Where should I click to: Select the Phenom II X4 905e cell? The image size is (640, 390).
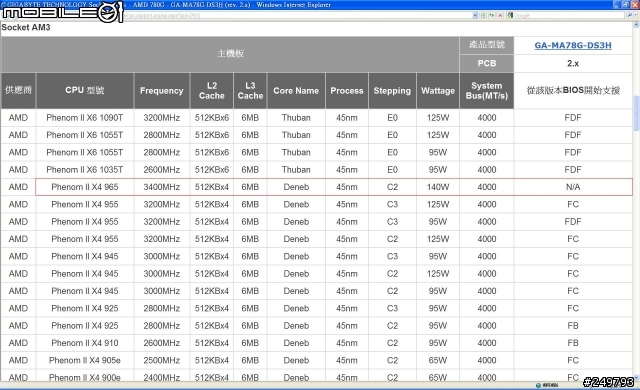[85, 360]
